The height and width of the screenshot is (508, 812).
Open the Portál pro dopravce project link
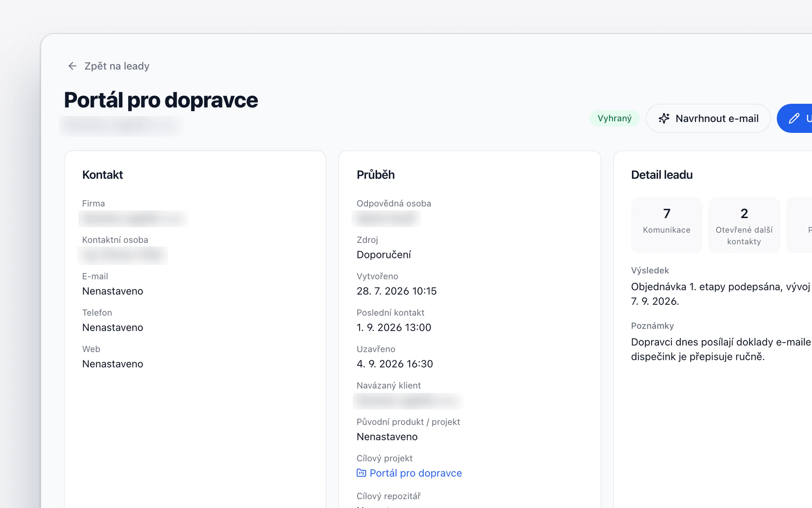click(415, 473)
